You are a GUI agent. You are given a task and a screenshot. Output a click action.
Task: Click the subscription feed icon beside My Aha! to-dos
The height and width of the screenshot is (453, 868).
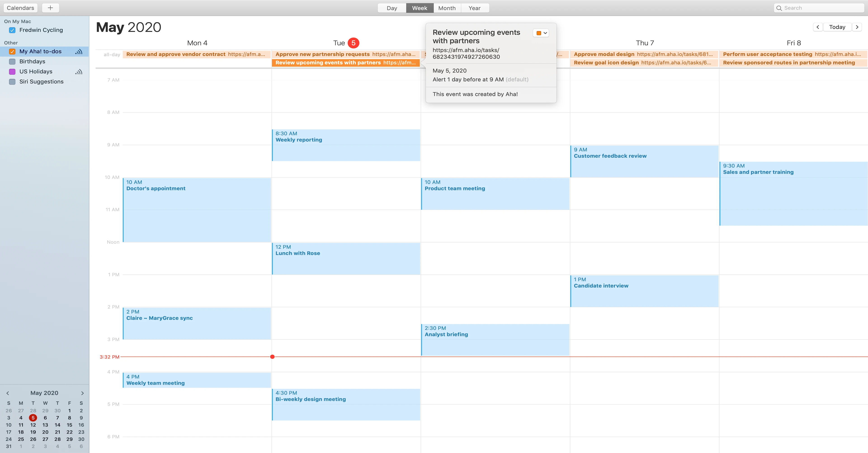click(78, 52)
